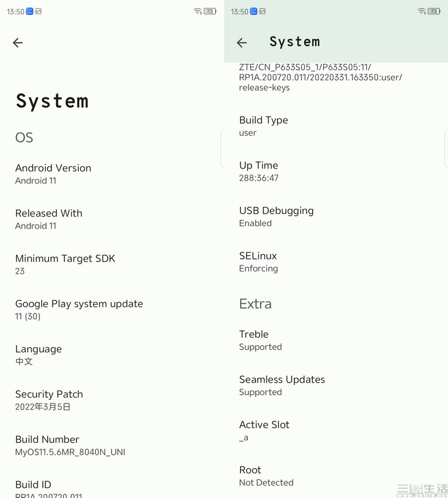448x498 pixels.
Task: Select the Up Time entry
Action: point(259,172)
